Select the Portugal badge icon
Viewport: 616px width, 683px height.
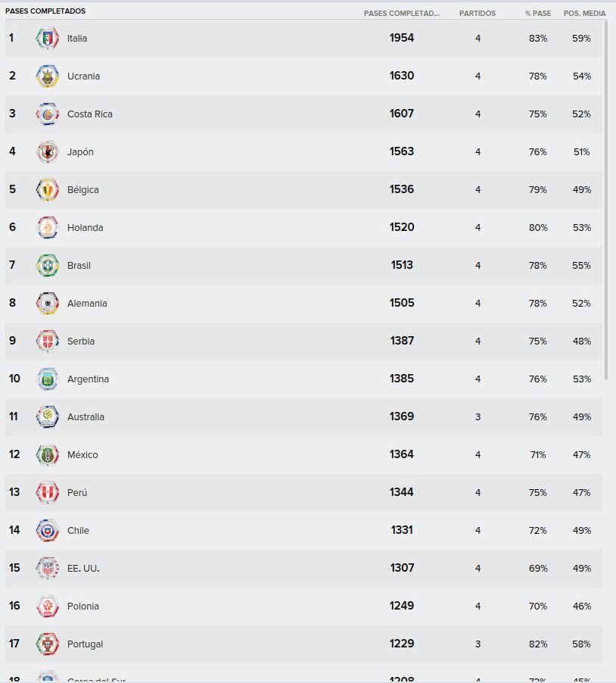click(x=48, y=644)
